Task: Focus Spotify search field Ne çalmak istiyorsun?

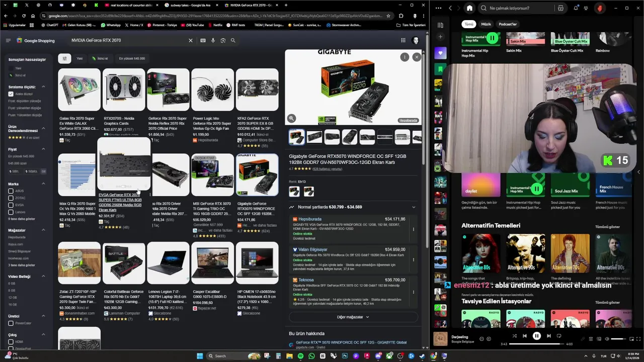Action: [522, 8]
